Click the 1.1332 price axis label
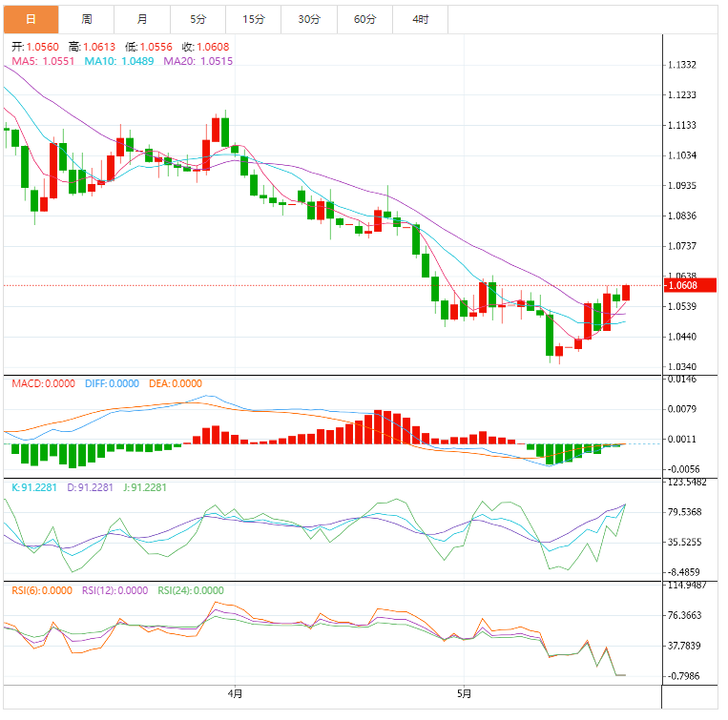 pos(682,65)
